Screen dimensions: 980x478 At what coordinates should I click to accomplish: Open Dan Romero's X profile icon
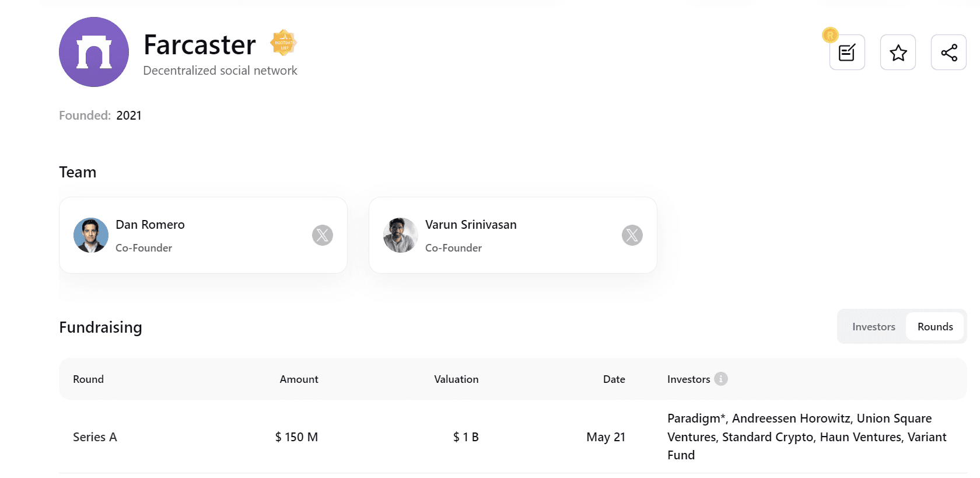[322, 235]
